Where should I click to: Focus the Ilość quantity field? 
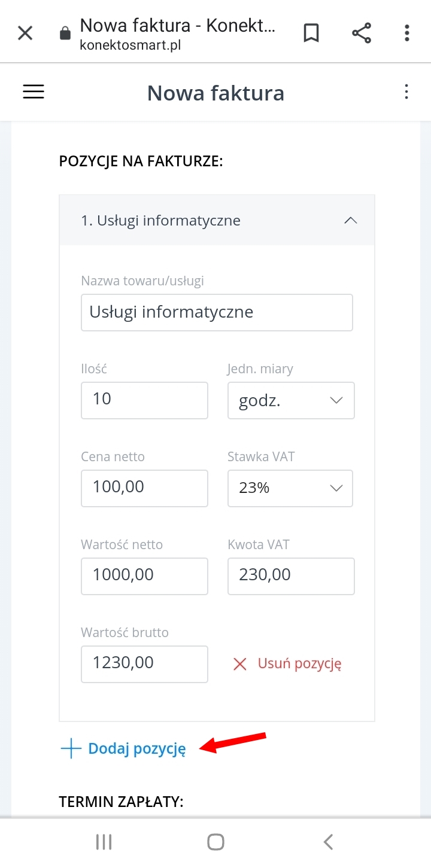pyautogui.click(x=144, y=400)
